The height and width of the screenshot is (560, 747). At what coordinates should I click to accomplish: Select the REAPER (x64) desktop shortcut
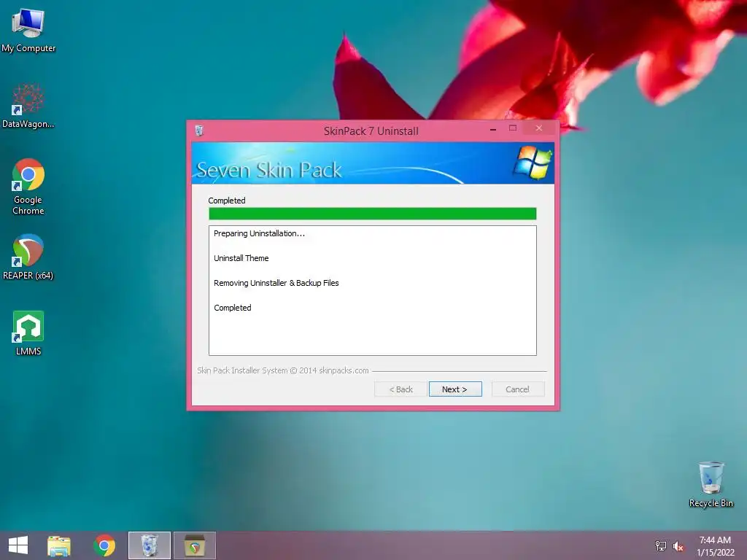28,256
